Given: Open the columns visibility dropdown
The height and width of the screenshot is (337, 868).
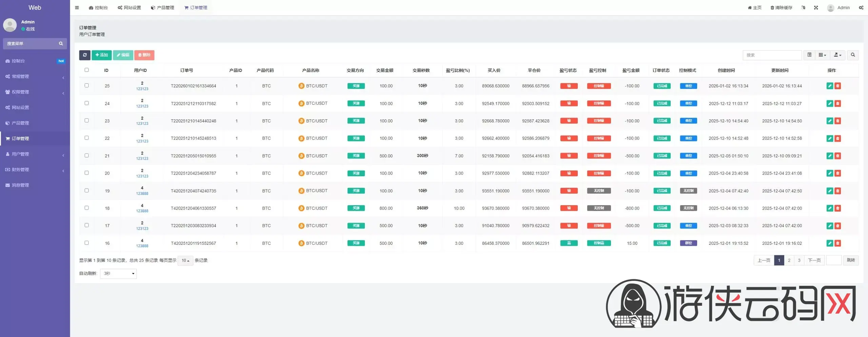Looking at the screenshot, I should tap(822, 55).
